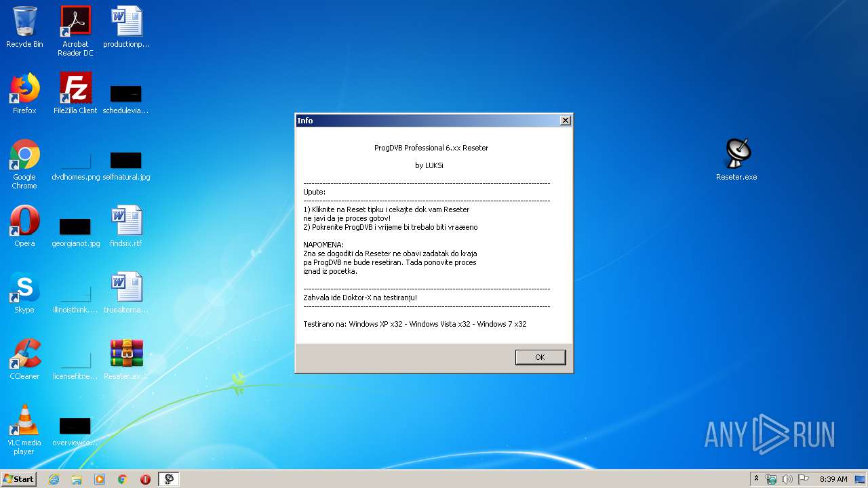The height and width of the screenshot is (488, 868).
Task: Select the Reseter.exe satellite dish icon
Action: (737, 160)
